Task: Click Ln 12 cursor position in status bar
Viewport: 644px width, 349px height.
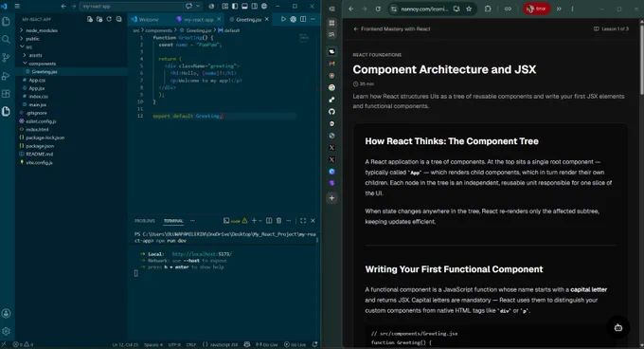Action: pos(125,344)
